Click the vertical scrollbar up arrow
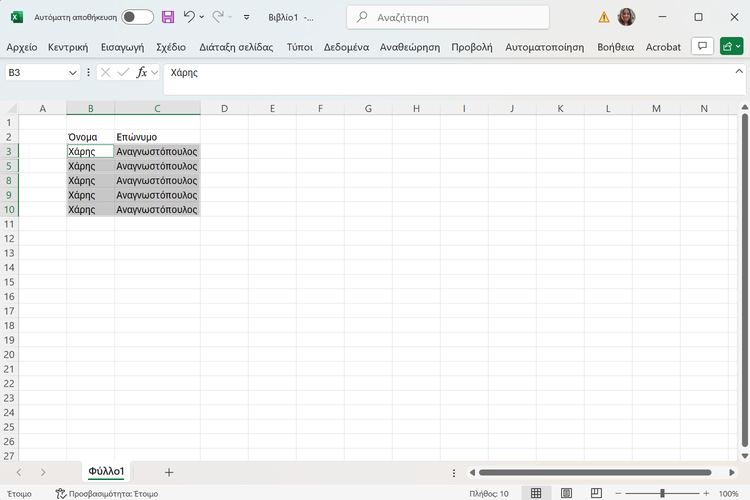Screen dimensions: 750x500 744,108
